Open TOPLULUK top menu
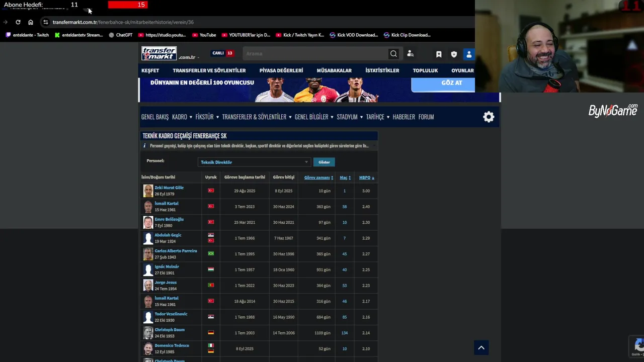This screenshot has width=644, height=362. [425, 70]
